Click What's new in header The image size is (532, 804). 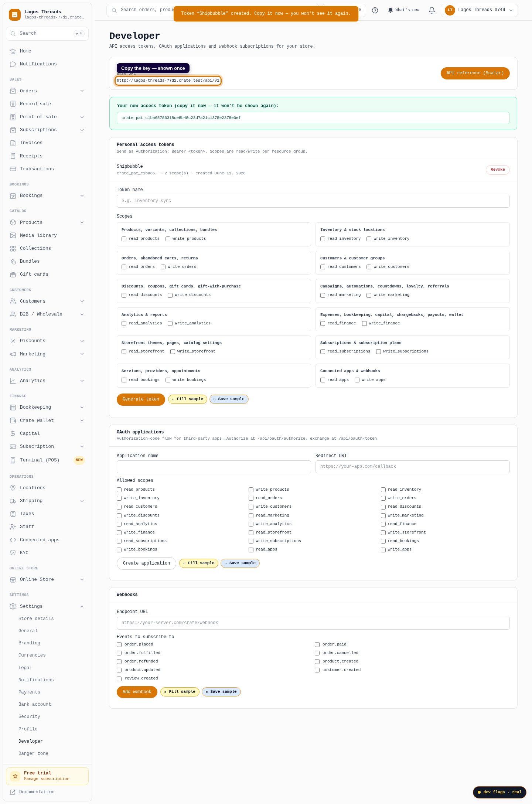tap(404, 10)
